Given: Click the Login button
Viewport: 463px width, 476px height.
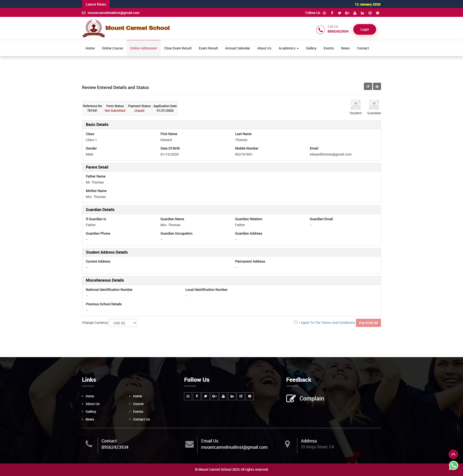Looking at the screenshot, I should tap(365, 29).
